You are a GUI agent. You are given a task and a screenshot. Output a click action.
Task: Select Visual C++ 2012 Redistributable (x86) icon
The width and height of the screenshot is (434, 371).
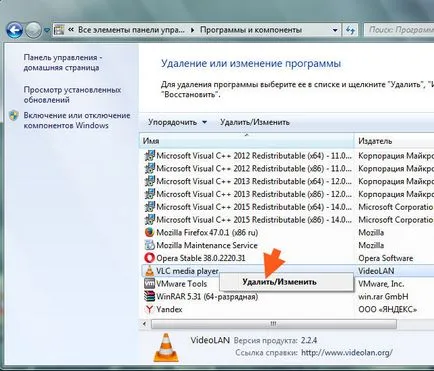click(x=150, y=168)
